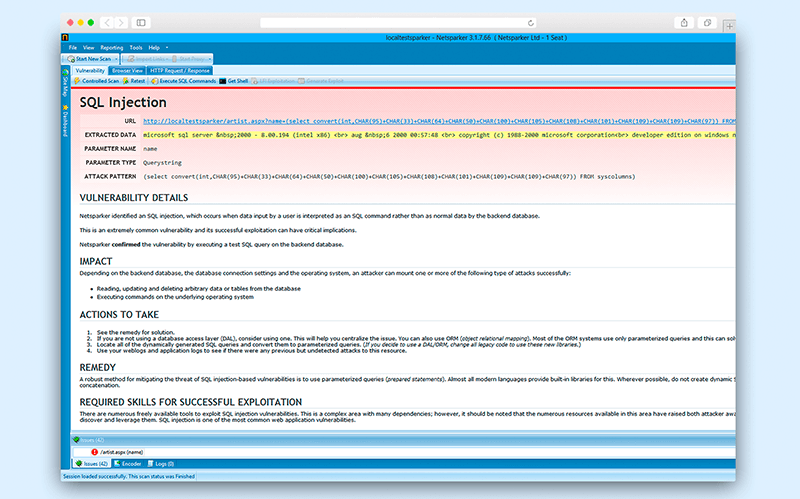Go forward with the browser forward arrow

pos(121,22)
